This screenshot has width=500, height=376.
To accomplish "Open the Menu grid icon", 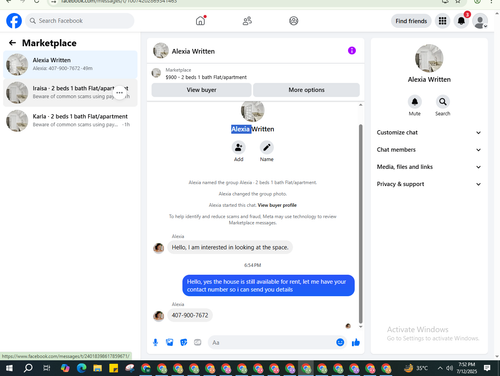I will pos(442,21).
